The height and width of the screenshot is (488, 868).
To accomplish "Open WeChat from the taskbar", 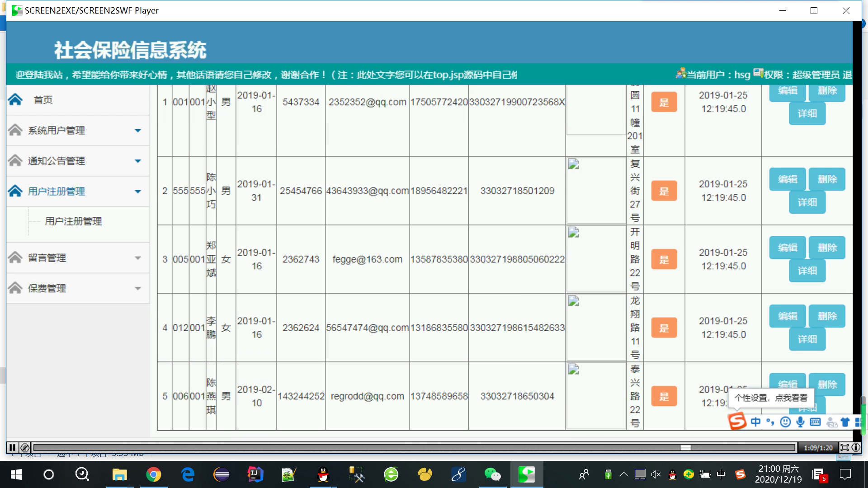I will [x=492, y=474].
